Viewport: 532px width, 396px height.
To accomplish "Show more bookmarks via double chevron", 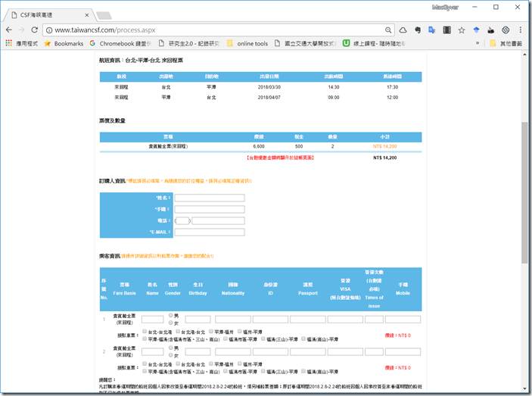I will tap(478, 43).
